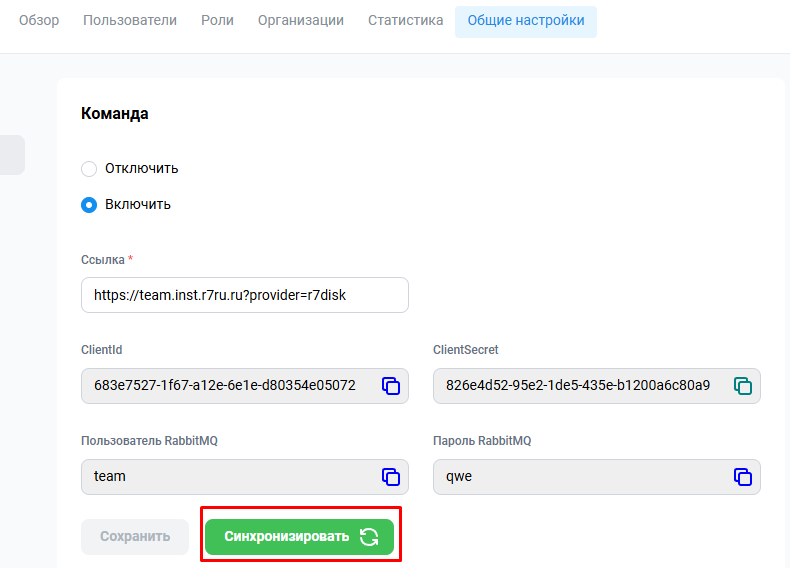
Task: Click the Сохранить button
Action: coord(135,537)
